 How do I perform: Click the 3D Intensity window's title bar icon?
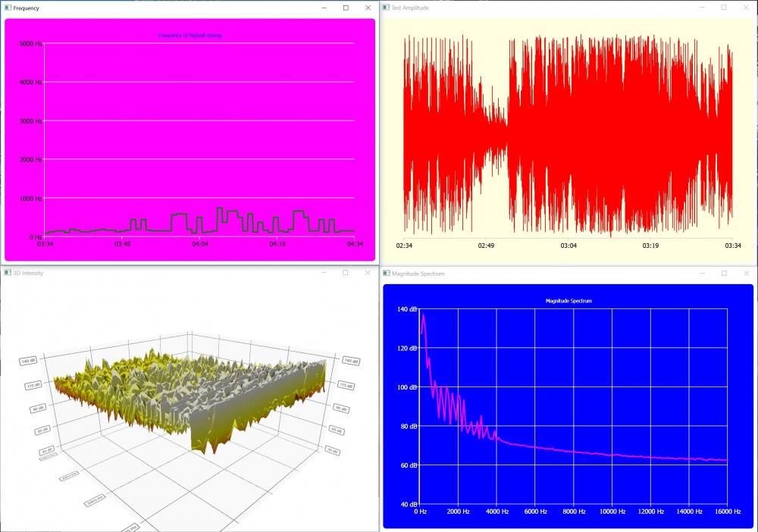pyautogui.click(x=8, y=273)
